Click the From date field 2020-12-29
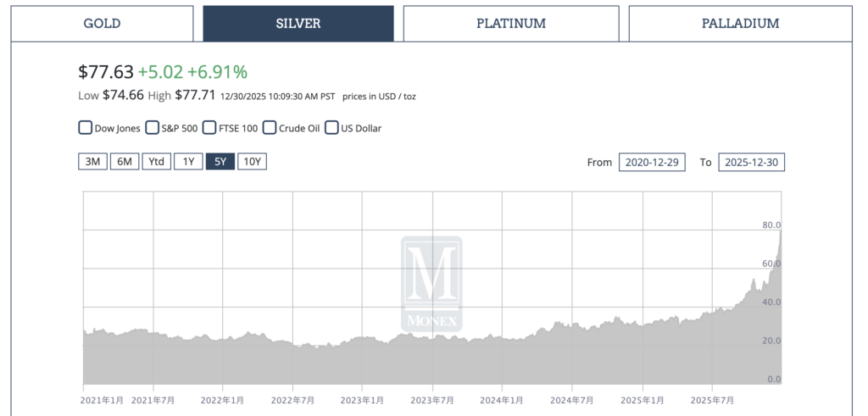Screen dimensions: 868x416 (x=652, y=162)
